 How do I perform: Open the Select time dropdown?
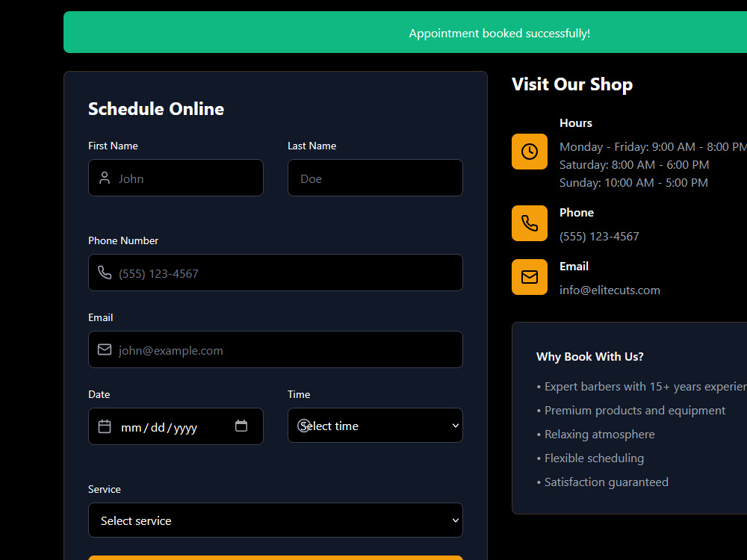pyautogui.click(x=375, y=426)
